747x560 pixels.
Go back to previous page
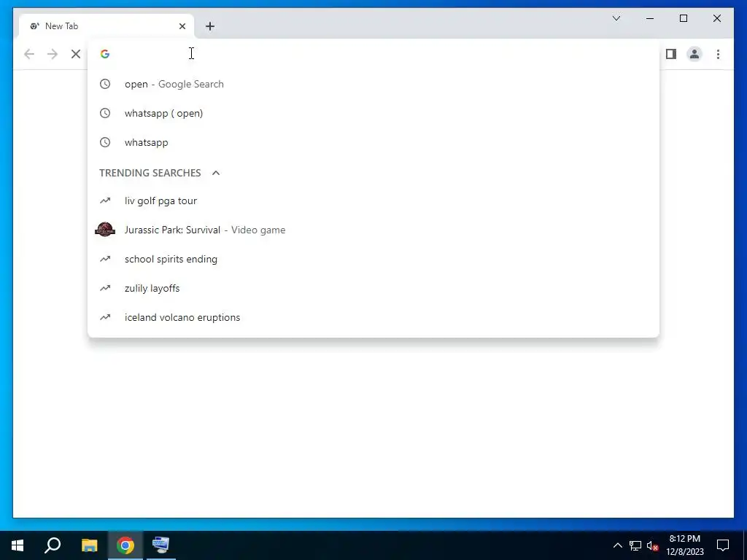29,54
